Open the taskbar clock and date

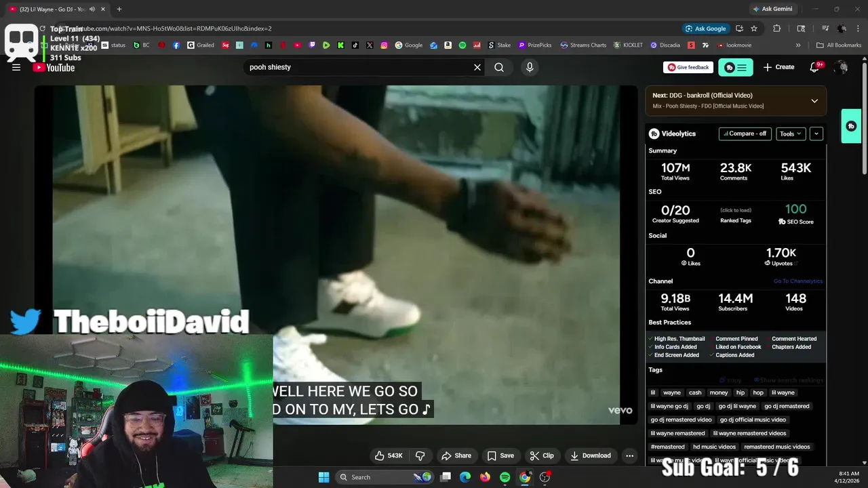(848, 477)
